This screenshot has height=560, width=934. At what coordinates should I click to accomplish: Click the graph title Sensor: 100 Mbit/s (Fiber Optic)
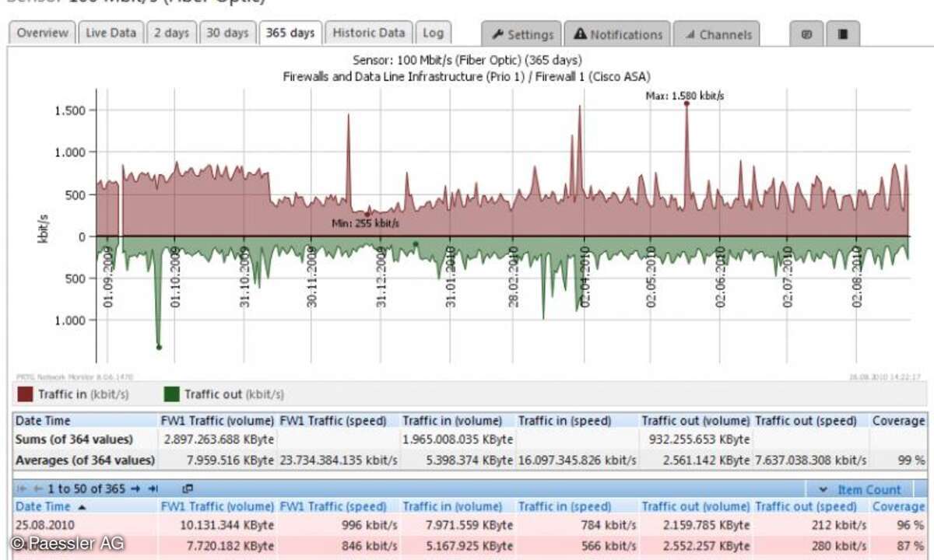point(467,60)
